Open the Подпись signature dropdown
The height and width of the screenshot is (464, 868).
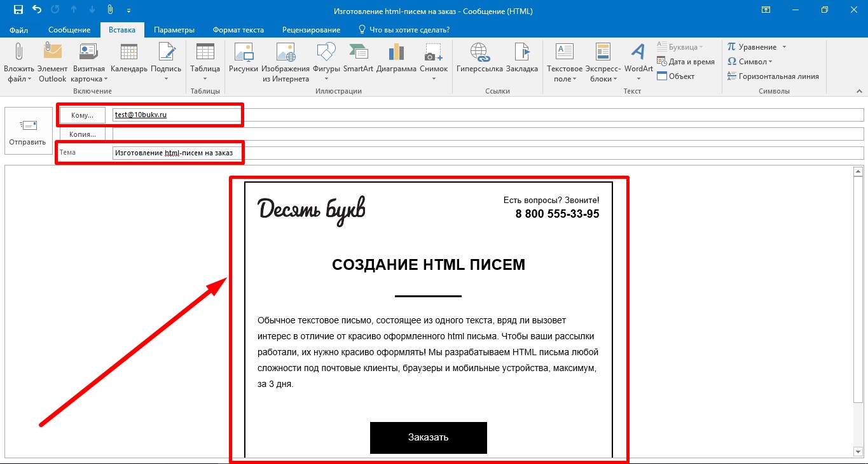click(x=166, y=62)
